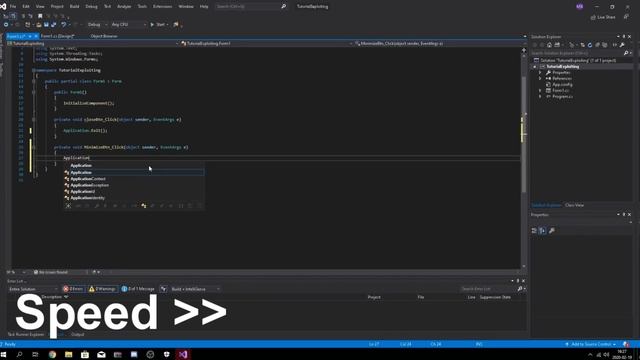Screen dimensions: 640x360
Task: Open the Windows Start menu
Action: tap(4, 355)
